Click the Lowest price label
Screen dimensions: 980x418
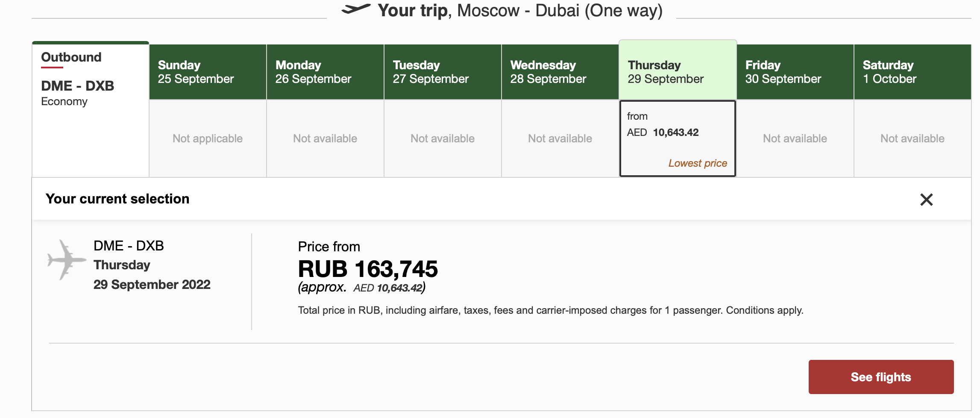coord(698,163)
